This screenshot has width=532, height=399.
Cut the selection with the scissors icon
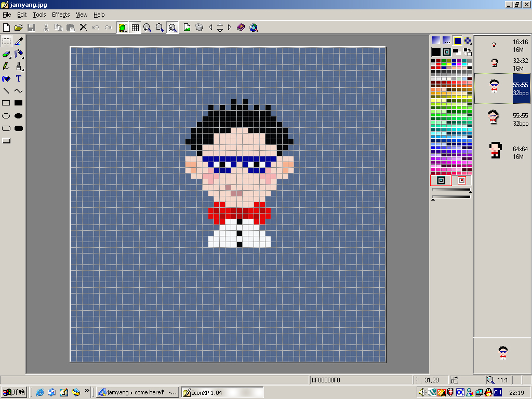point(46,28)
